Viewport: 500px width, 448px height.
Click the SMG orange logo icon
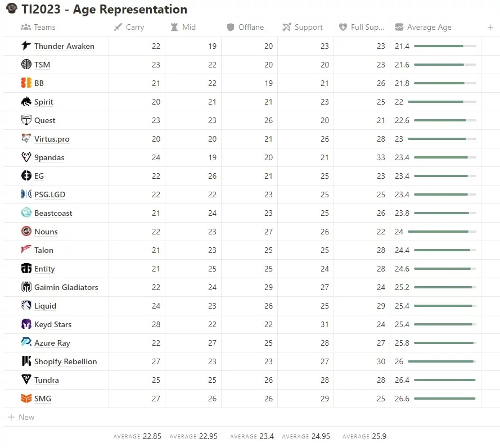click(26, 399)
